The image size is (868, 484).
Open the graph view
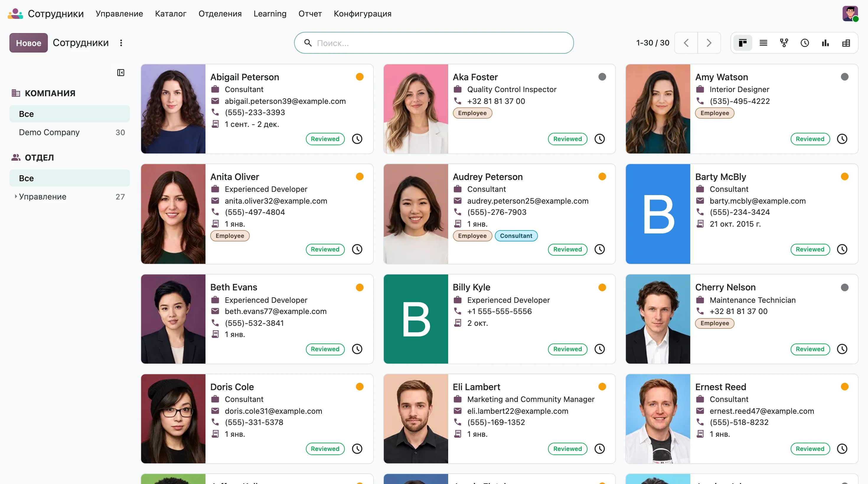click(x=825, y=43)
